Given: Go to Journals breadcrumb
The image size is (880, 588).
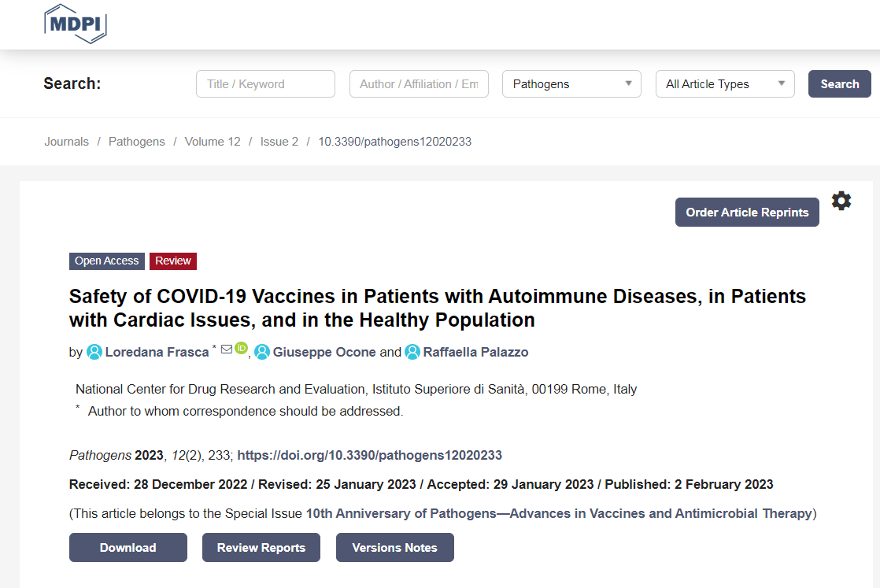Looking at the screenshot, I should [x=67, y=142].
